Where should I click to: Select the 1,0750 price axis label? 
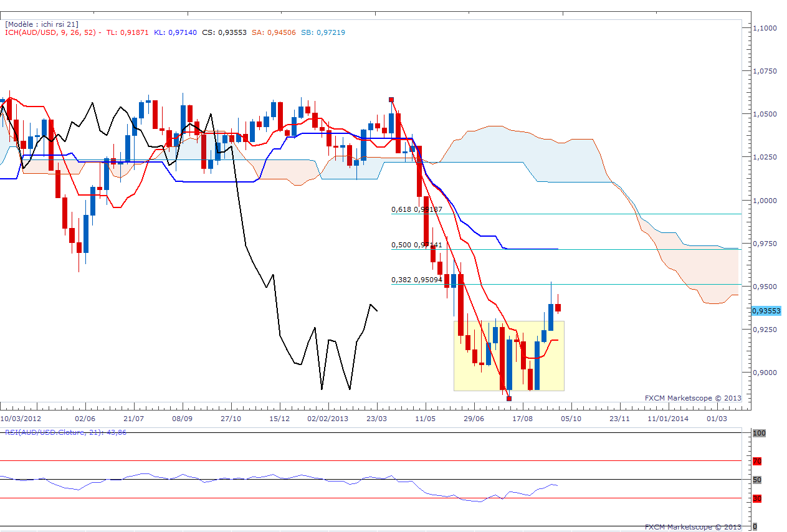(765, 71)
